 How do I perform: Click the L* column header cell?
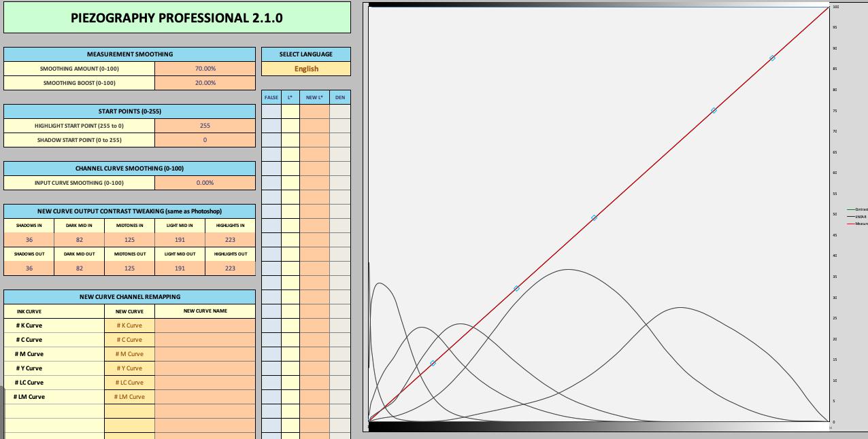point(290,97)
